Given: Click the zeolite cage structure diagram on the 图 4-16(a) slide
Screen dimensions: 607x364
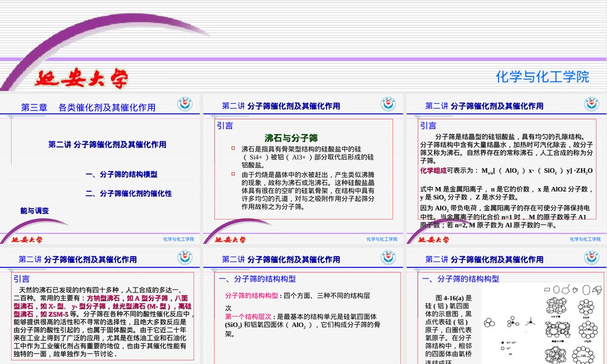Looking at the screenshot, I should 574,324.
